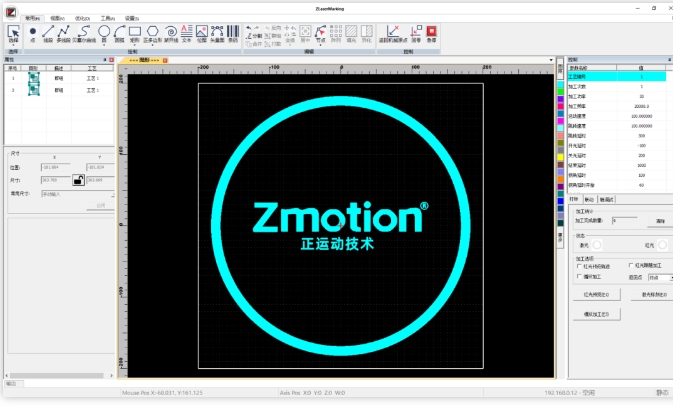Insert a bitmap with 位图 tool
Viewport: 678px width, 409px height.
(x=201, y=34)
